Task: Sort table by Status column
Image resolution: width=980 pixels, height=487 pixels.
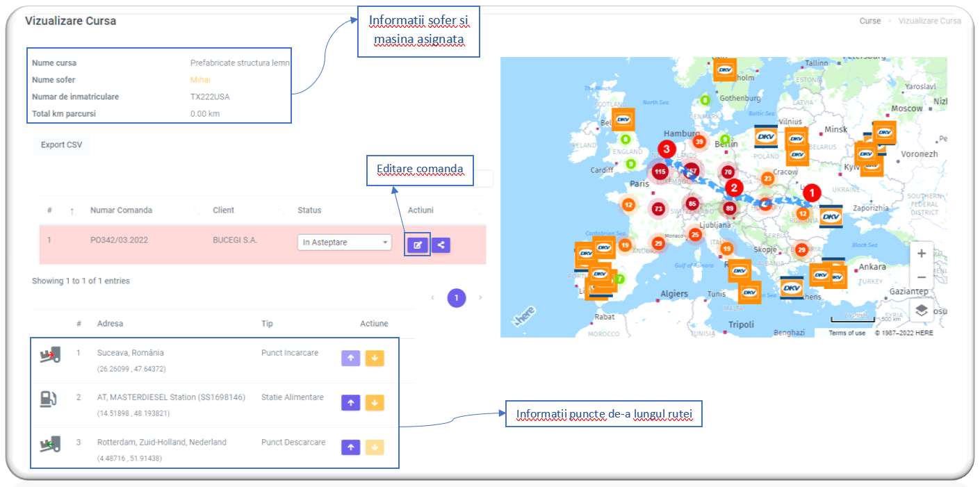Action: 309,211
